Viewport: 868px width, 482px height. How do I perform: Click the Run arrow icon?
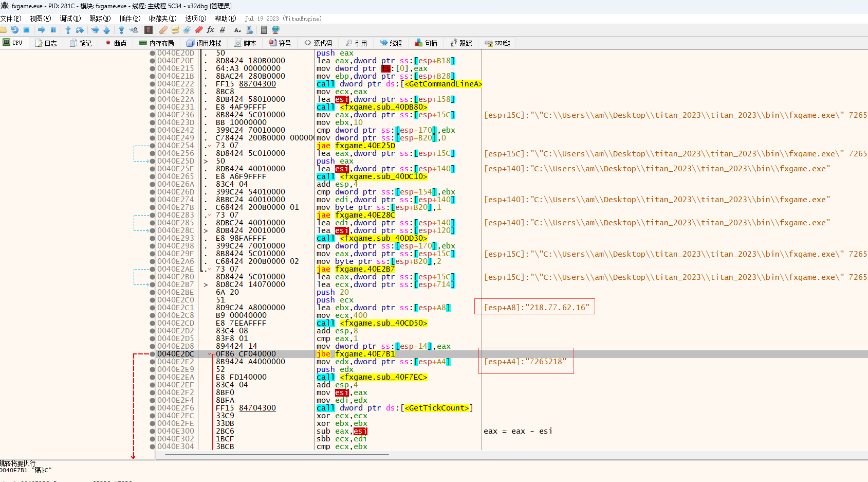(42, 30)
